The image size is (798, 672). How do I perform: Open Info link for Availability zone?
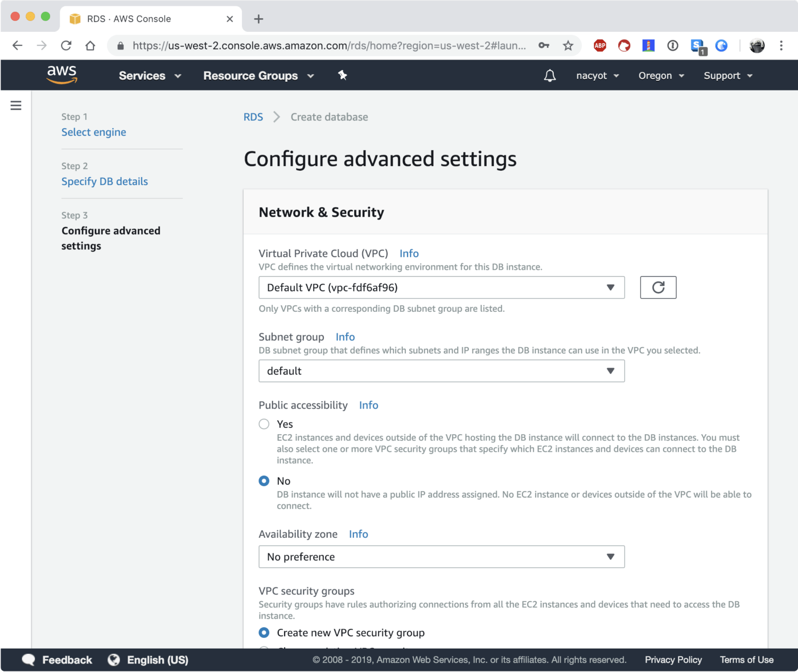pos(359,534)
